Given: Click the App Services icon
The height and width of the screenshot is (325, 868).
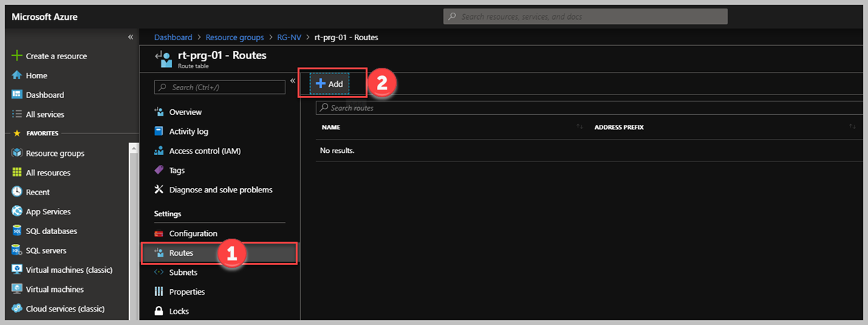Looking at the screenshot, I should coord(17,211).
